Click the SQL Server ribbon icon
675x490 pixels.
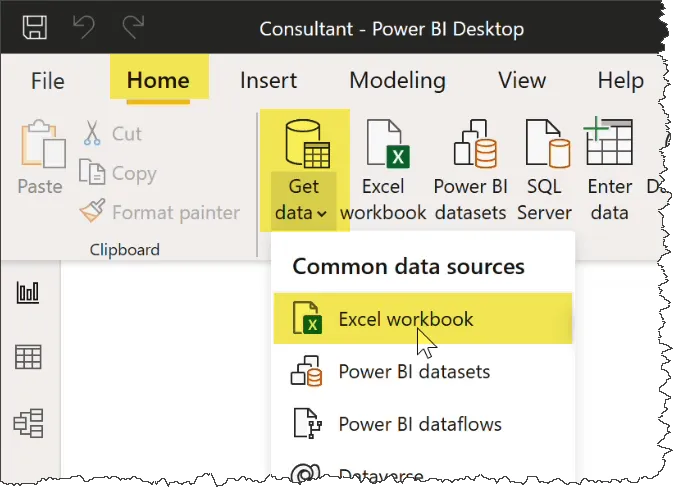tap(545, 145)
